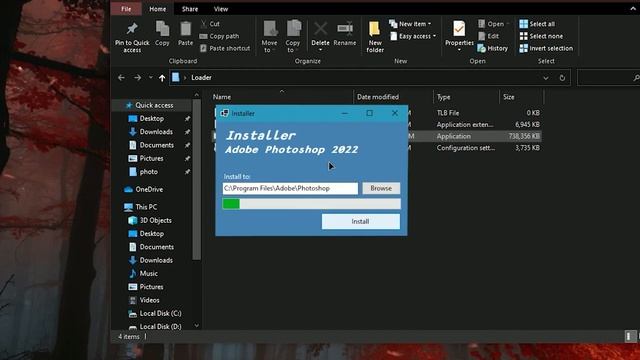640x360 pixels.
Task: Open pinned Desktop under Quick access
Action: tap(151, 118)
